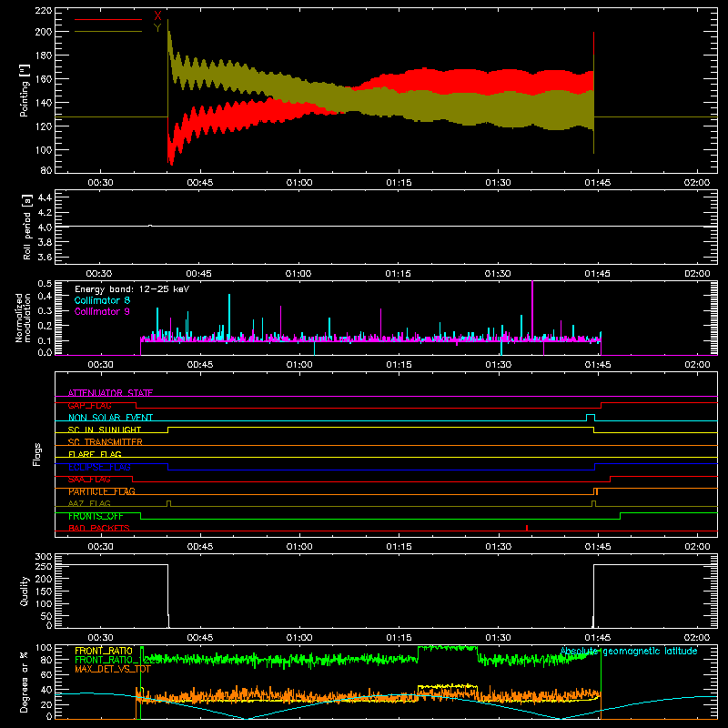Click the BAD_PACKETS flag label

click(99, 528)
